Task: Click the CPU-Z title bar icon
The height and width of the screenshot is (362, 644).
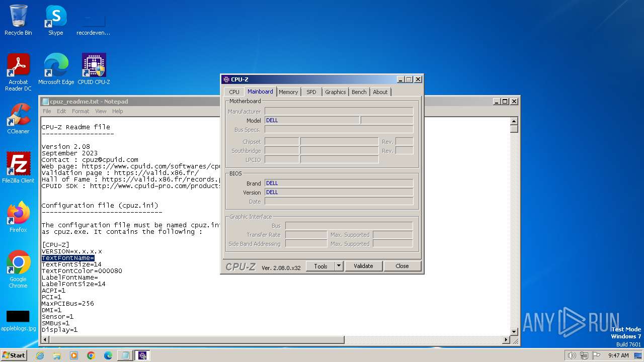Action: pyautogui.click(x=226, y=79)
